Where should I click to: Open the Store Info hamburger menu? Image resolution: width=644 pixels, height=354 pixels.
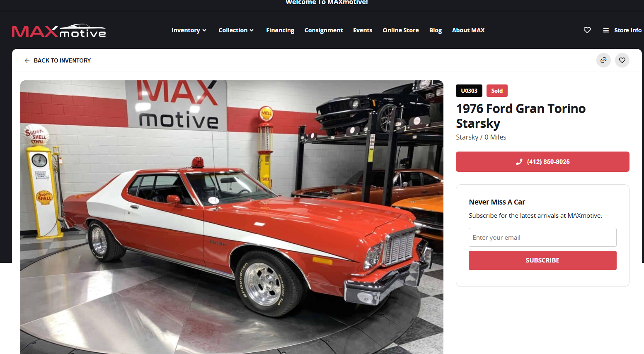tap(622, 30)
